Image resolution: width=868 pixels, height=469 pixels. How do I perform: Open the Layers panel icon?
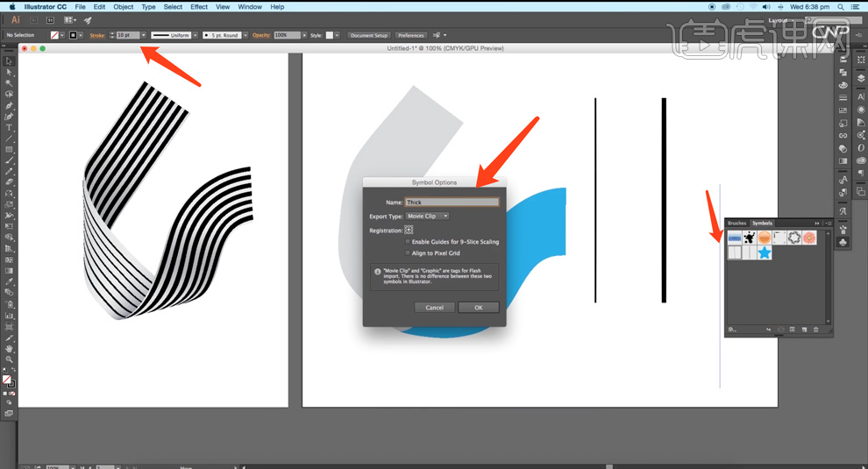[861, 78]
